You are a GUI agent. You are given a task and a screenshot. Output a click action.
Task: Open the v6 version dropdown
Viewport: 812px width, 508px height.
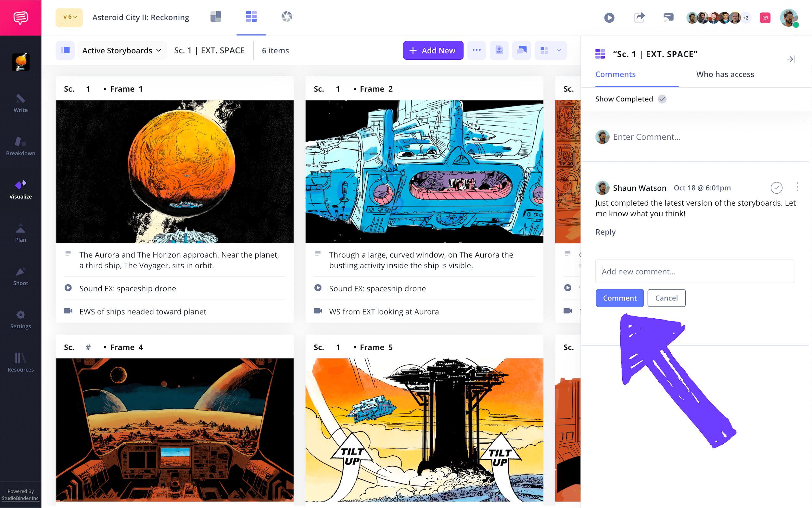(70, 18)
